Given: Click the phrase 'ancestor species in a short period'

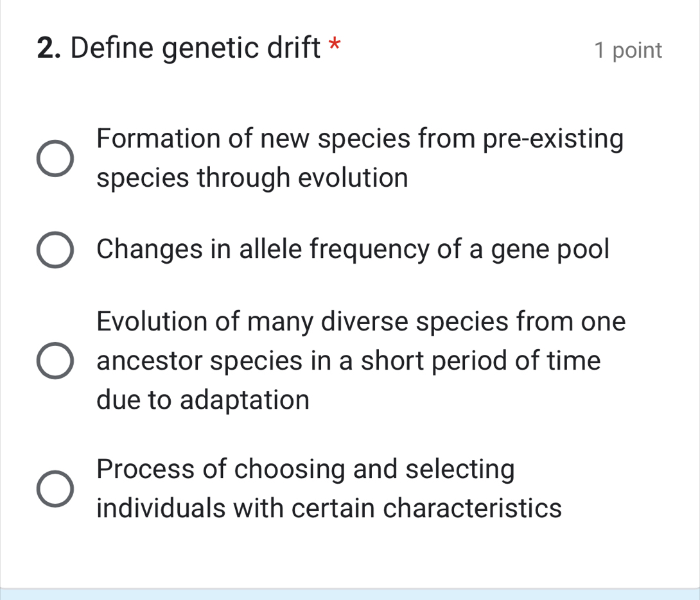Looking at the screenshot, I should [x=348, y=360].
